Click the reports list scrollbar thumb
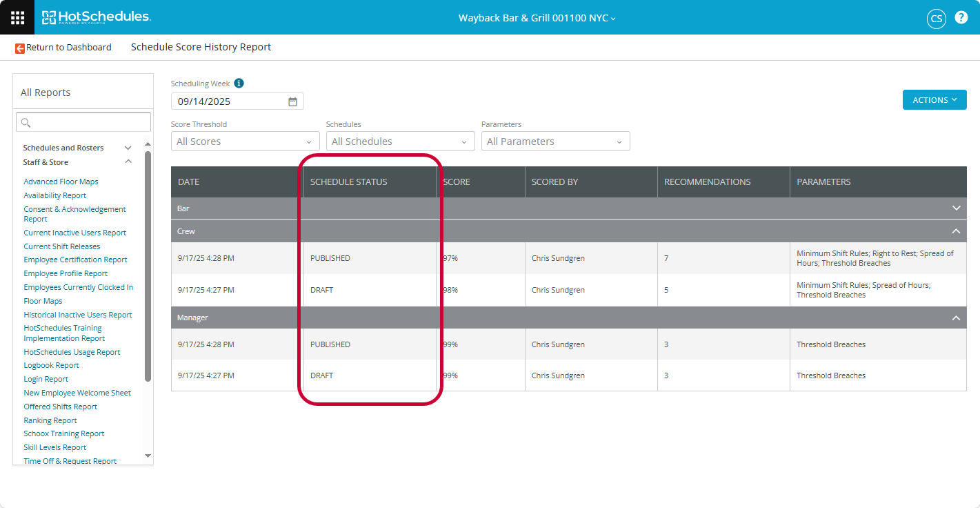The height and width of the screenshot is (508, 980). point(148,266)
